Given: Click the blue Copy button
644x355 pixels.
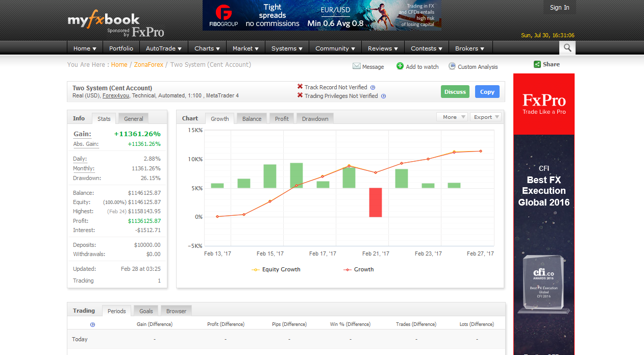Looking at the screenshot, I should (x=487, y=92).
